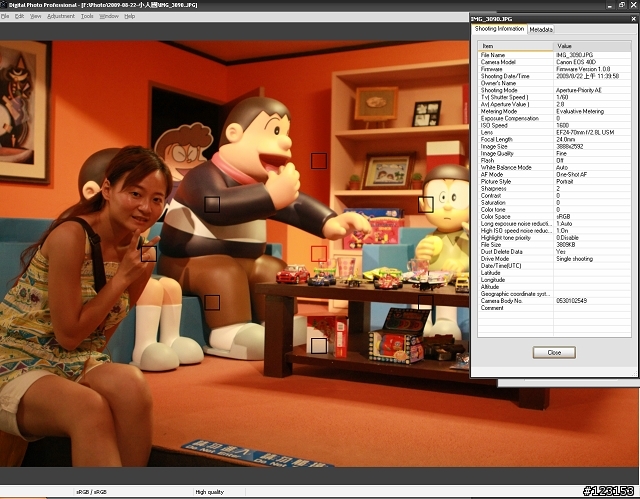
Task: Select the Date/Time(UTC) row
Action: pos(554,266)
